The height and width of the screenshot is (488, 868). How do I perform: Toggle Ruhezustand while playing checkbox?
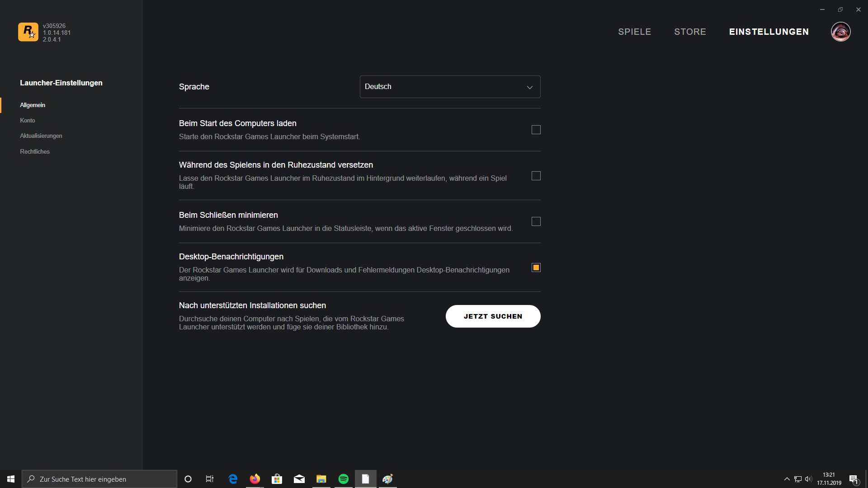(x=536, y=176)
